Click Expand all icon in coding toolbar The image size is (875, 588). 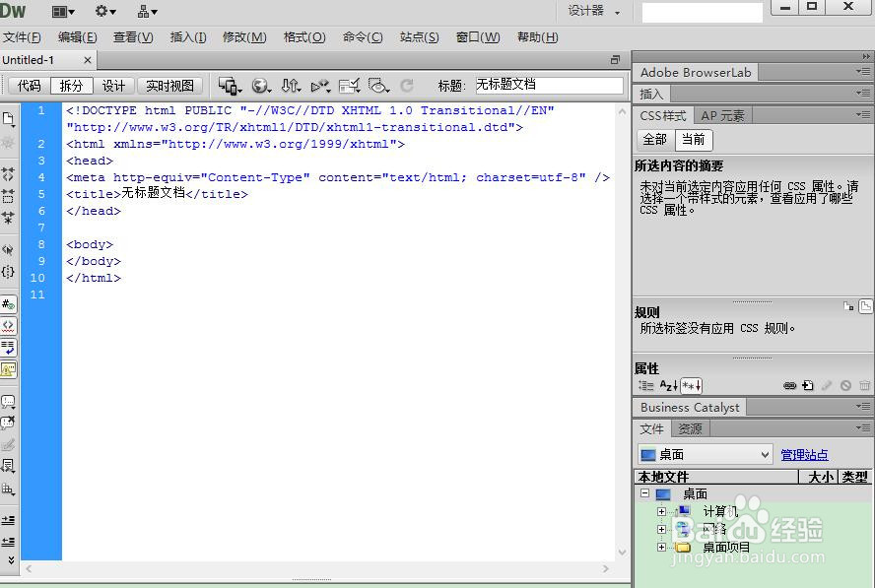click(x=8, y=218)
